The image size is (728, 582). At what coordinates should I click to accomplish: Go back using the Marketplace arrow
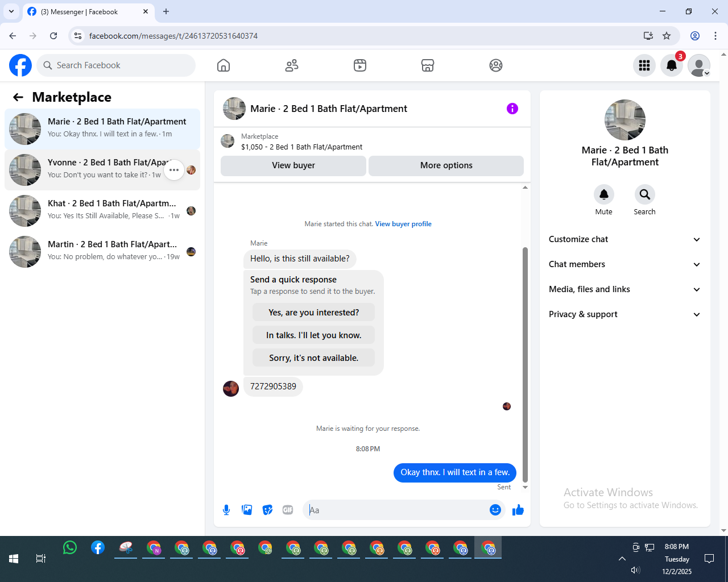click(18, 97)
